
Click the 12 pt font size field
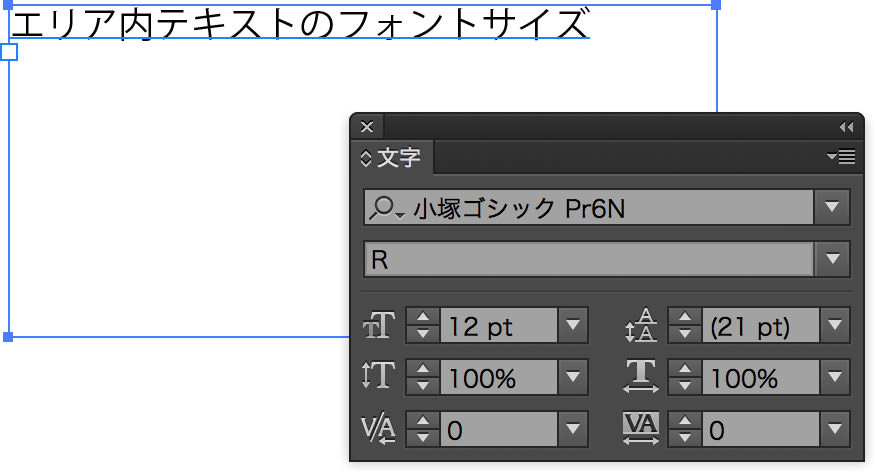pos(499,325)
